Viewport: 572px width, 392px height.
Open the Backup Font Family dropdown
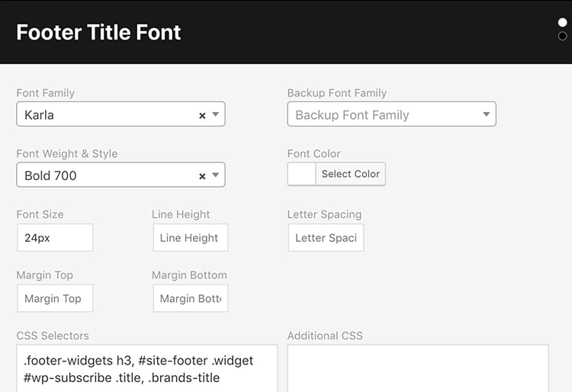pos(391,114)
